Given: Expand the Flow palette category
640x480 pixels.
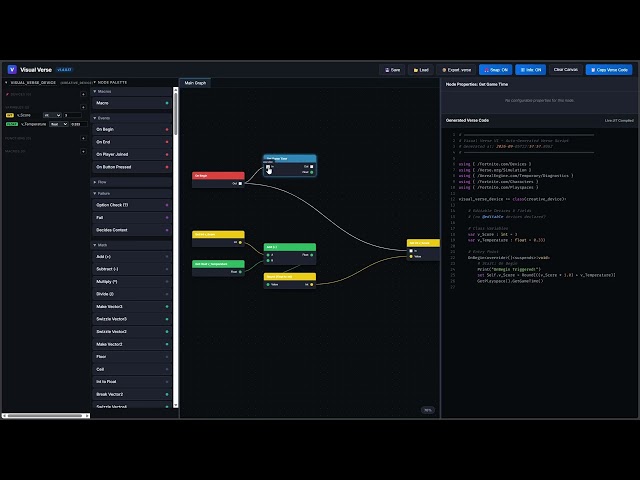Looking at the screenshot, I should [131, 182].
